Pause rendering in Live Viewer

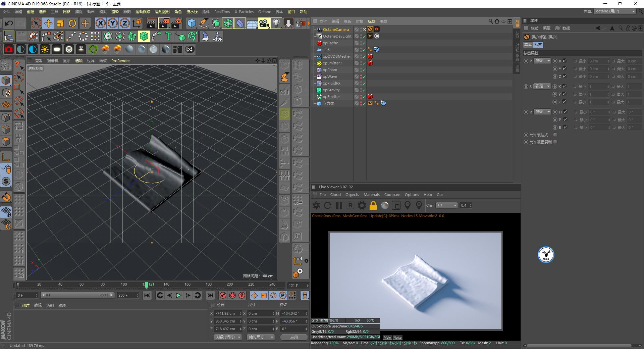pyautogui.click(x=339, y=205)
